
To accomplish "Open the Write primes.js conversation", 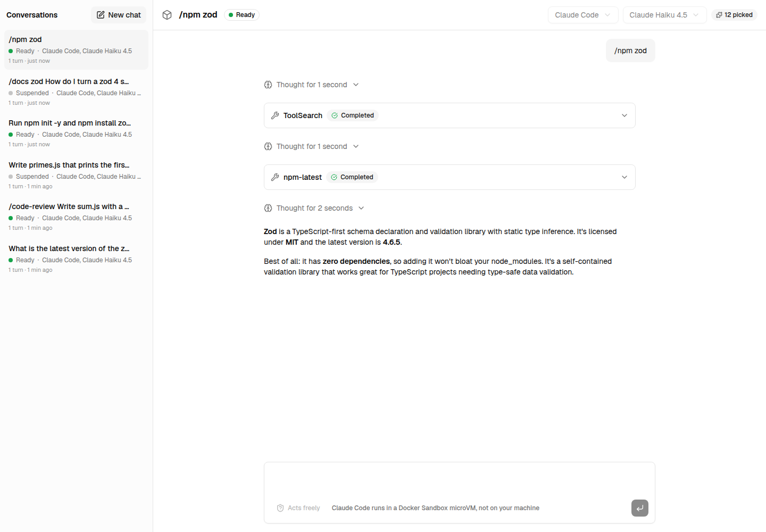I will tap(76, 175).
